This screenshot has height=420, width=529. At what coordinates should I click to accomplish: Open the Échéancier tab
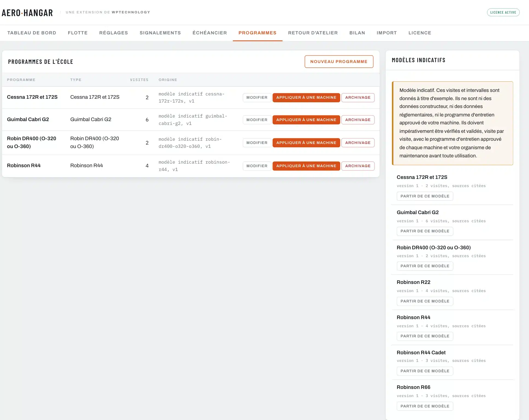click(x=210, y=33)
